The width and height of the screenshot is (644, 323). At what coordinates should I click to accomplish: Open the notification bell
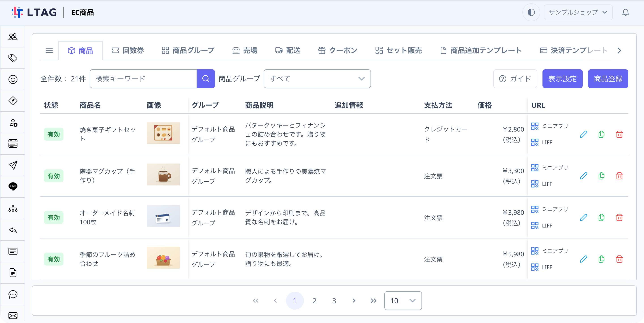click(x=625, y=12)
